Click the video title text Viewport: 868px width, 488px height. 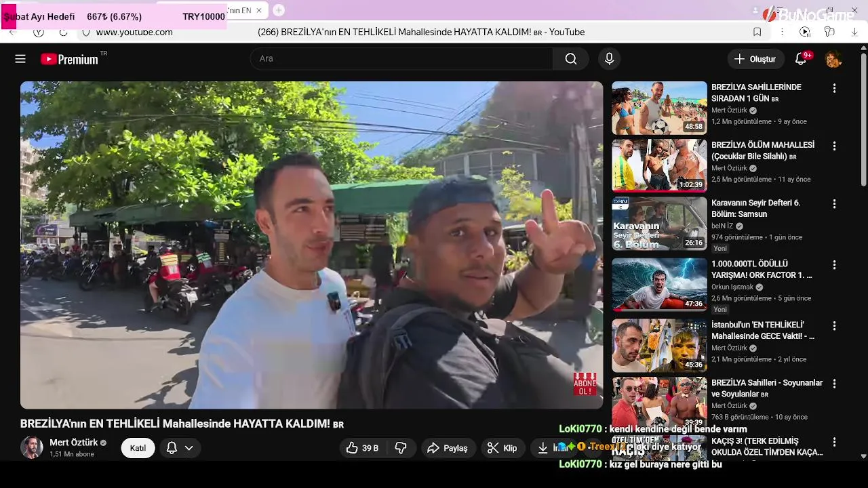click(182, 424)
